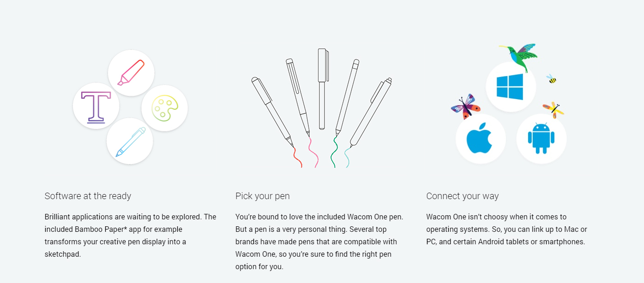Click the Windows logo circle
The width and height of the screenshot is (644, 283).
[x=511, y=87]
